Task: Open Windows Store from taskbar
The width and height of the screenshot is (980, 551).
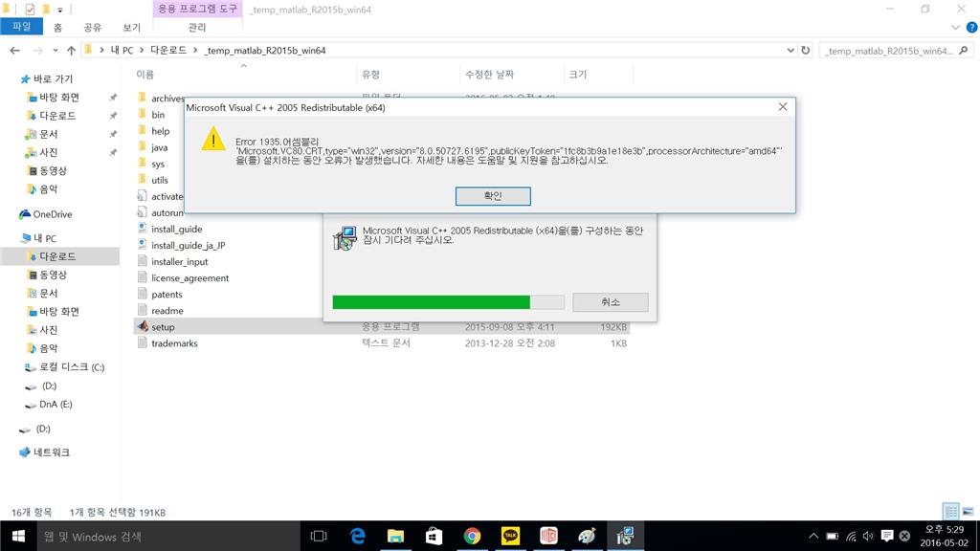Action: (x=434, y=536)
